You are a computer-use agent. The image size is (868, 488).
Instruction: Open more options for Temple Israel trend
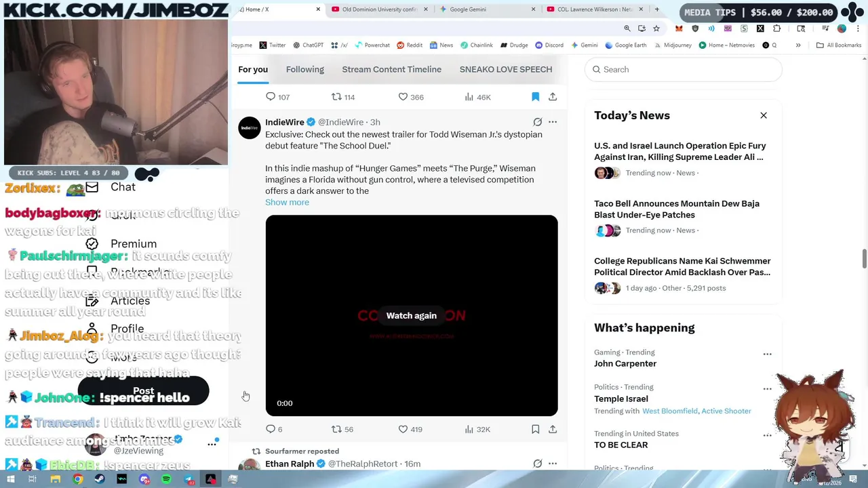point(767,389)
